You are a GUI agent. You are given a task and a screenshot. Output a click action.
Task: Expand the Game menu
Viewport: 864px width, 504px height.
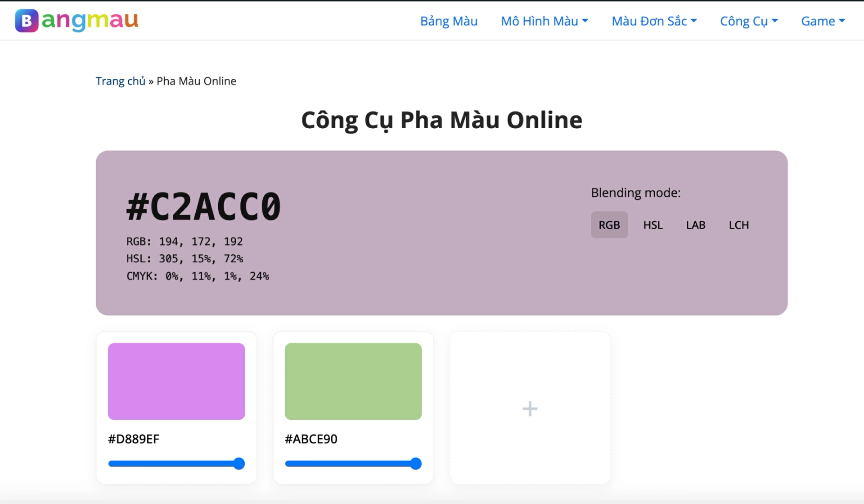coord(823,21)
